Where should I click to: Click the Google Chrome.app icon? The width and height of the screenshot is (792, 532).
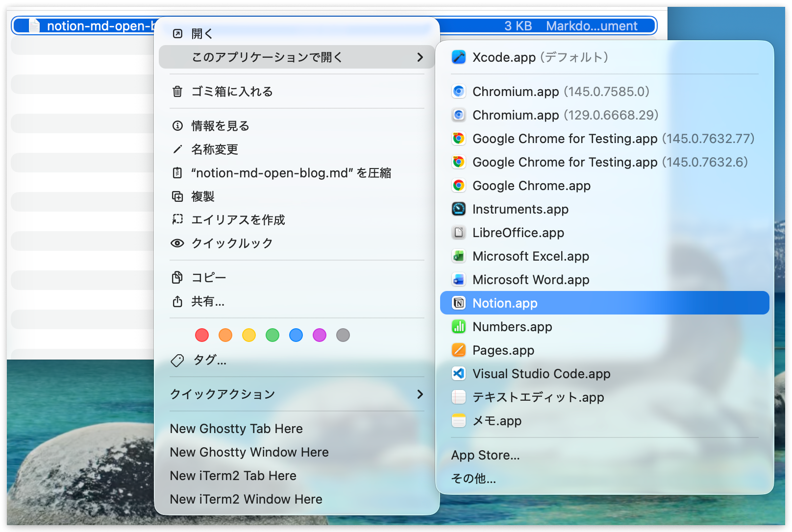[x=459, y=186]
